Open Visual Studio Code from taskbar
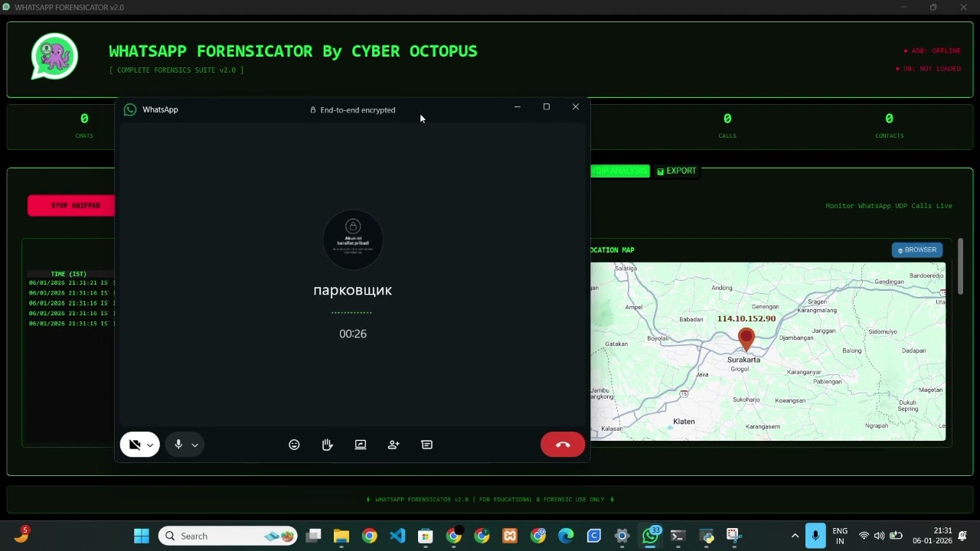This screenshot has height=551, width=980. (x=397, y=536)
